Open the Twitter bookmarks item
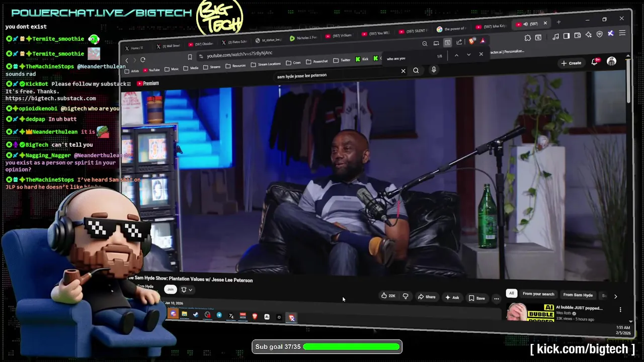The height and width of the screenshot is (362, 644). (x=342, y=60)
